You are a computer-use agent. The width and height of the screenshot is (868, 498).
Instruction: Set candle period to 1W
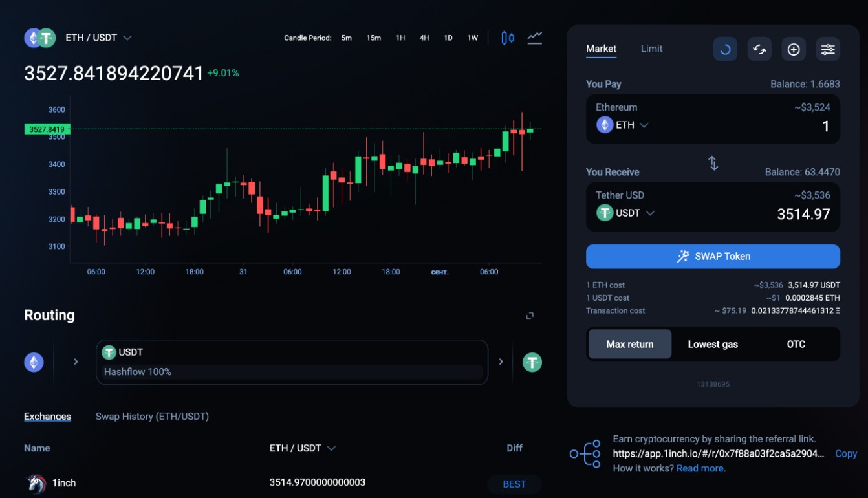473,38
